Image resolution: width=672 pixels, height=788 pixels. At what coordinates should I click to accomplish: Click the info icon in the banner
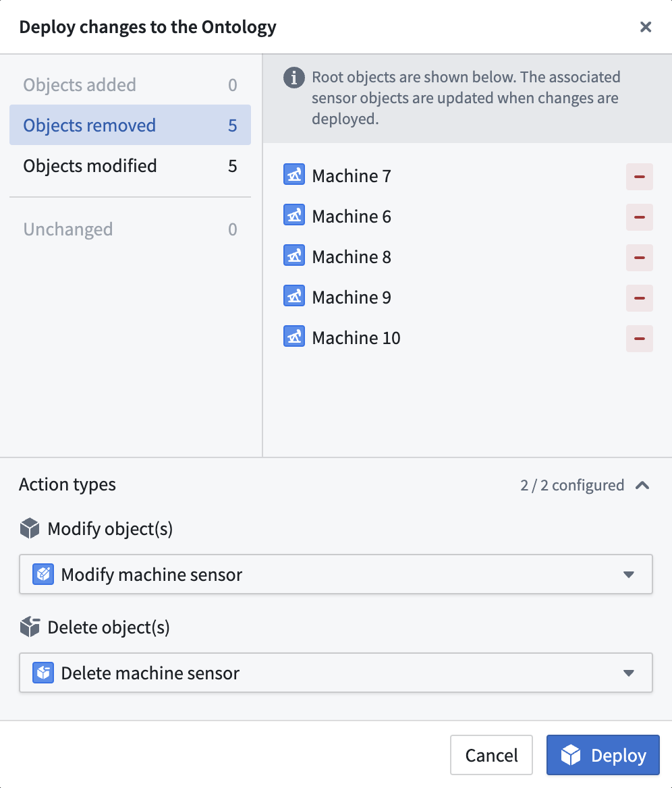point(294,78)
